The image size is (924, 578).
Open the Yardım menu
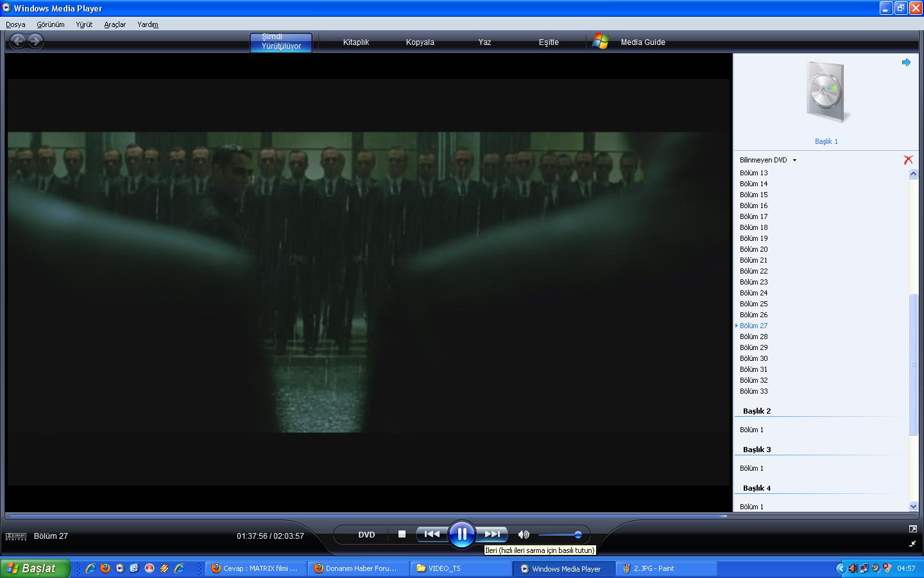click(148, 24)
